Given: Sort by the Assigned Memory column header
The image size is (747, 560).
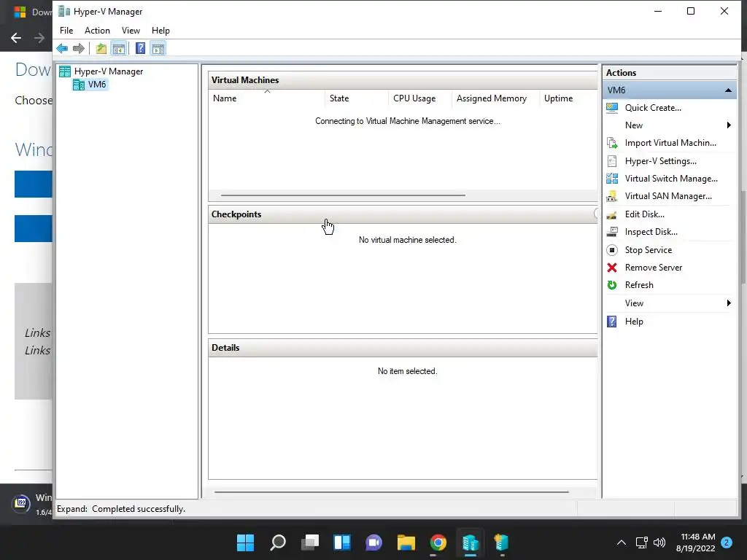Looking at the screenshot, I should (495, 98).
